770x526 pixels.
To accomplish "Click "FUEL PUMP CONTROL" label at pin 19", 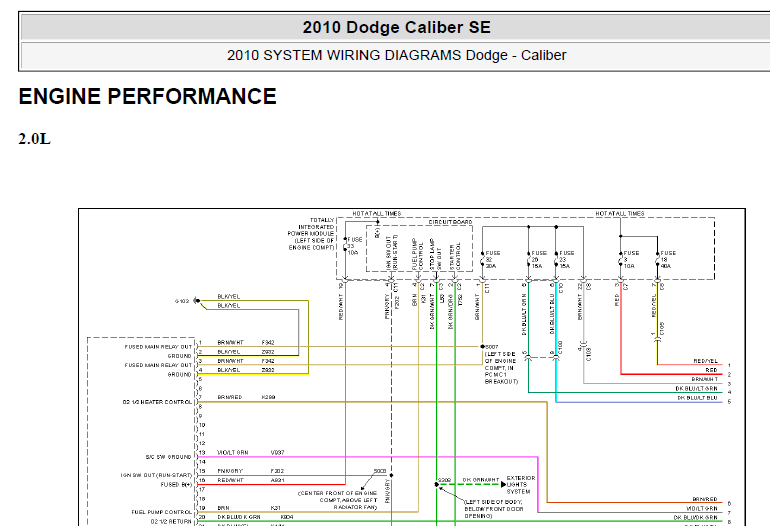I will [x=162, y=512].
